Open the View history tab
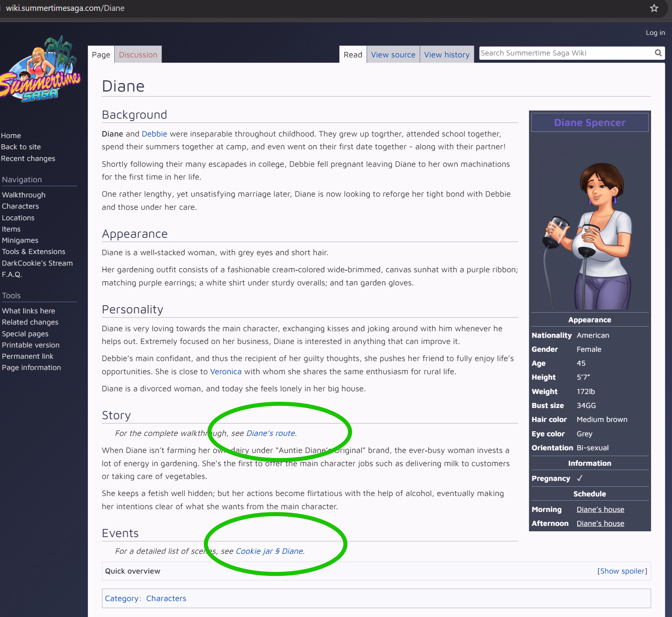This screenshot has width=672, height=617. coord(446,55)
